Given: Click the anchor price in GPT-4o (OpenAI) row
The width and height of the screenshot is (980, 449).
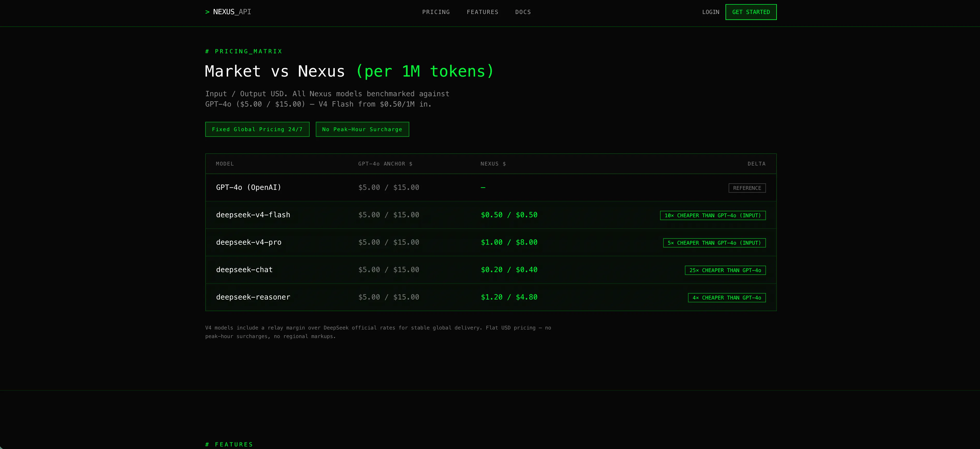Looking at the screenshot, I should click(389, 188).
